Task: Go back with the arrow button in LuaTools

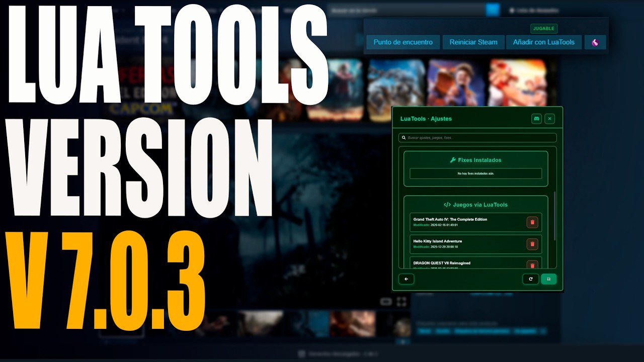Action: 406,279
